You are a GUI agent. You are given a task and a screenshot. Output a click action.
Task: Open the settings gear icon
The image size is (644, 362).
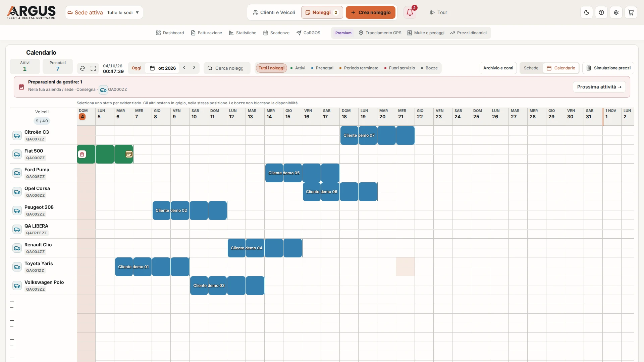tap(616, 12)
